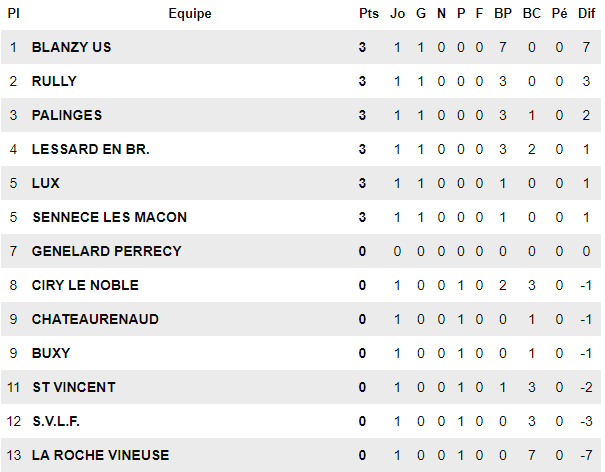Open the ST VINCENT team entry

click(x=73, y=387)
